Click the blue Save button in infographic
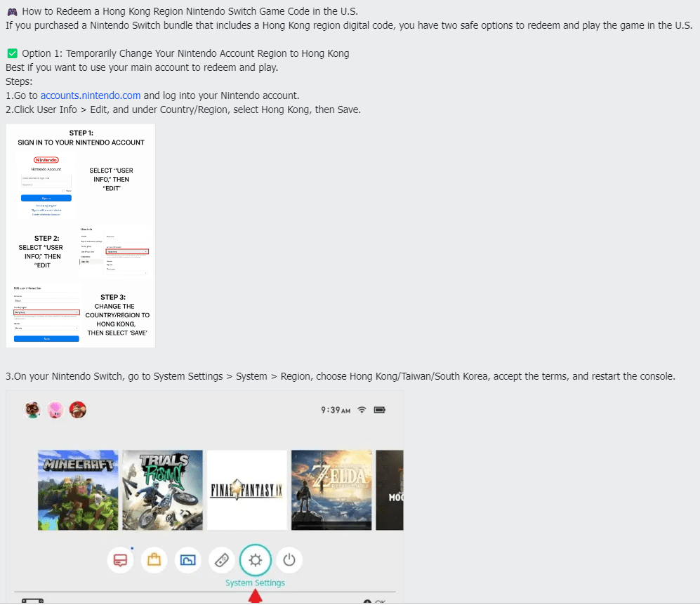 (x=46, y=338)
